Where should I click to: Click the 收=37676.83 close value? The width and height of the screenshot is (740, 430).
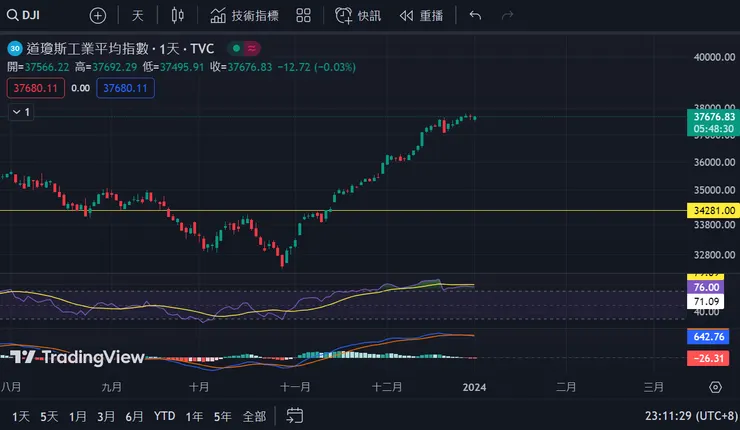point(241,67)
